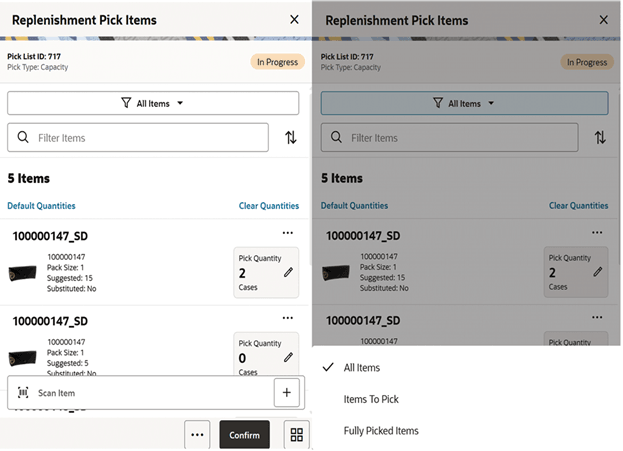This screenshot has width=623, height=451.
Task: Click the Default Quantities link in left panel
Action: pos(41,206)
